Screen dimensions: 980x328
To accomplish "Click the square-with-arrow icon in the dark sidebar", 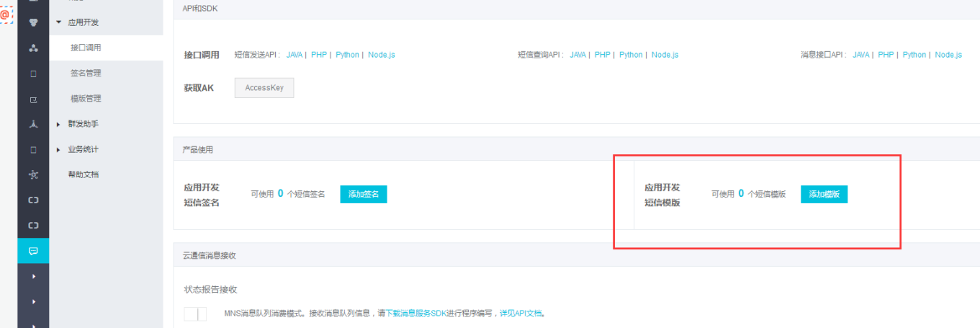I will click(x=33, y=99).
